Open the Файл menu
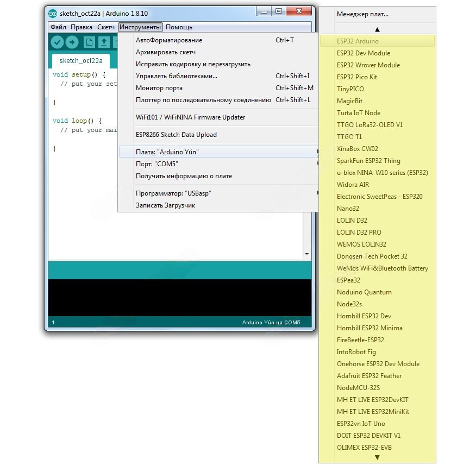This screenshot has height=465, width=476. [58, 27]
